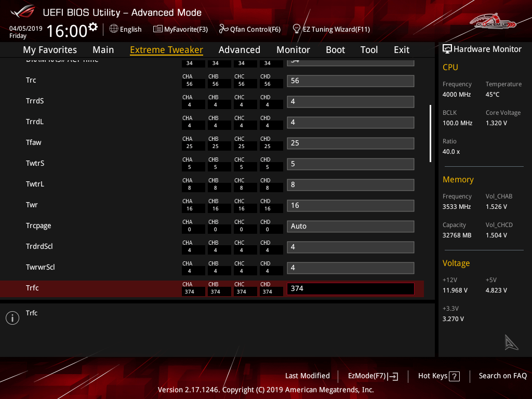Click the info icon in the help area

12,318
